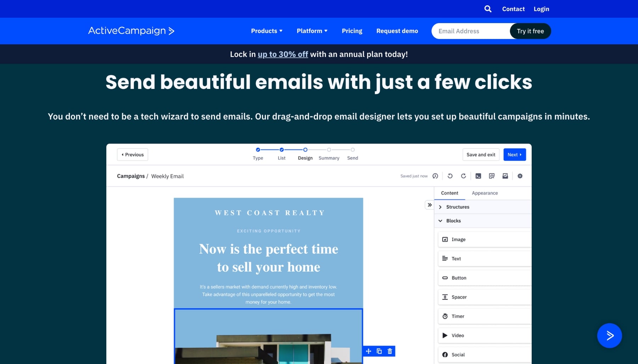Select the Social block
Image resolution: width=638 pixels, height=364 pixels.
point(485,354)
